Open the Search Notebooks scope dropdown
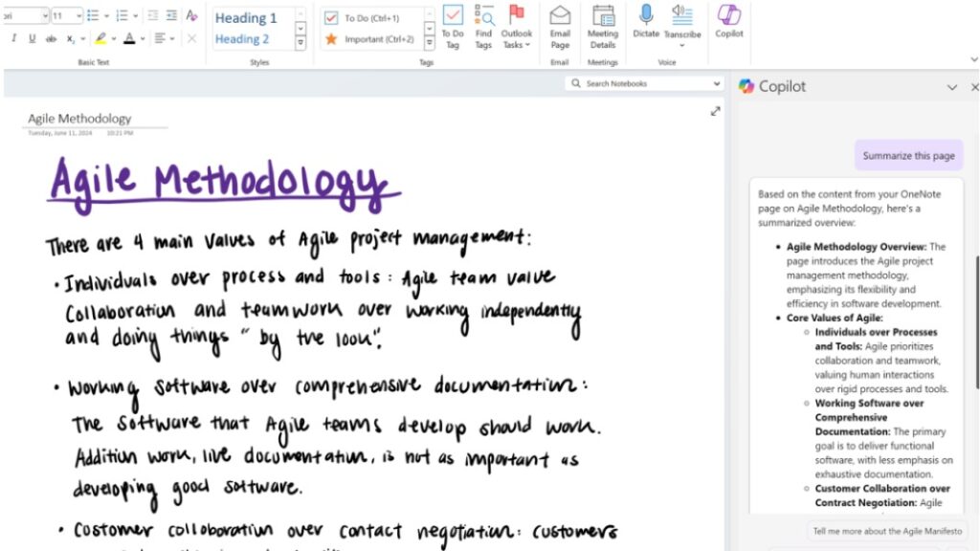This screenshot has width=980, height=551. pos(716,83)
